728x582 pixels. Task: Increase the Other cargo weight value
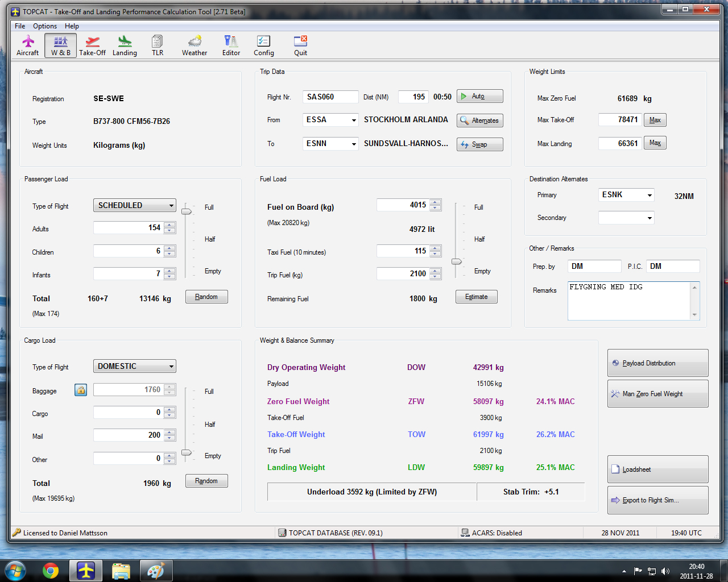tap(169, 456)
